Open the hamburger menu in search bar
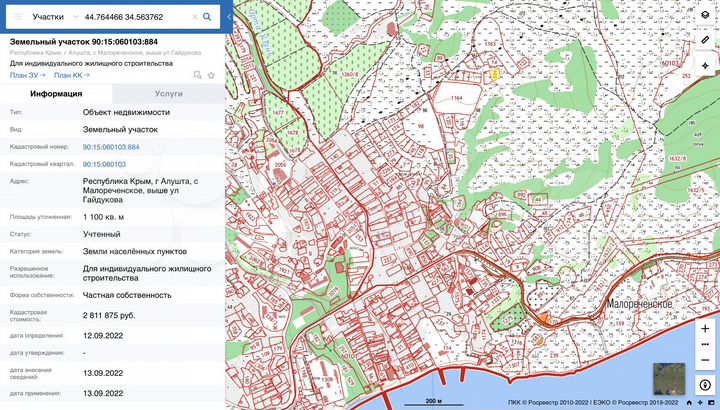This screenshot has height=410, width=720. coord(16,17)
